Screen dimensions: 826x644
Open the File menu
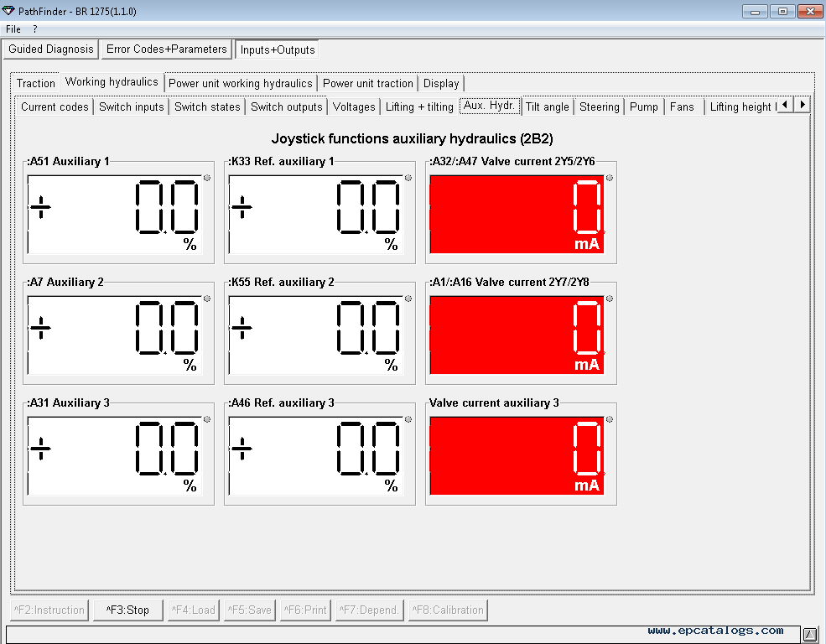coord(13,29)
